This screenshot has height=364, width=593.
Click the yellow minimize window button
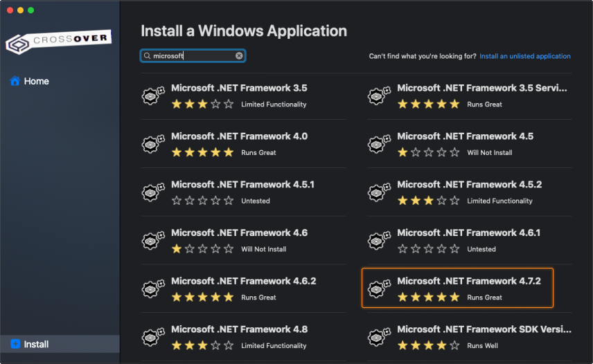pos(20,10)
